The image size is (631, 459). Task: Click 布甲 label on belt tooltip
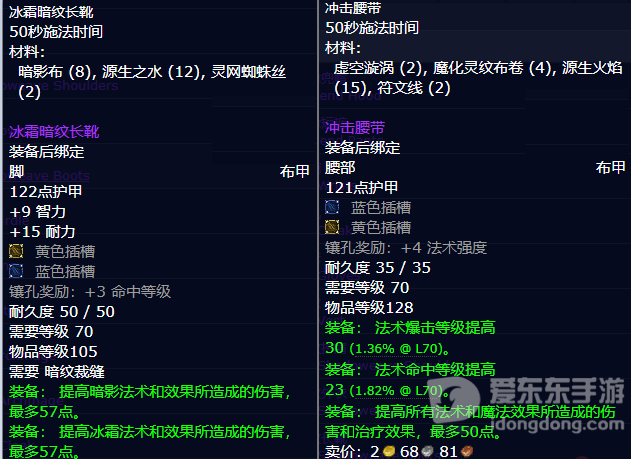point(610,167)
